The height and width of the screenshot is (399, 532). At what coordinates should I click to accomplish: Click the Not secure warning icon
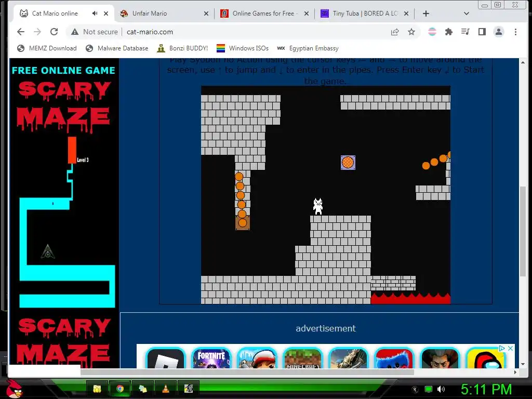tap(75, 32)
